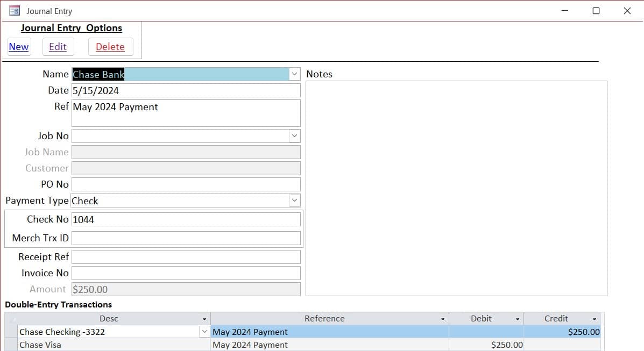Image resolution: width=644 pixels, height=351 pixels.
Task: Click the Journal Entry form icon in title bar
Action: (x=15, y=11)
